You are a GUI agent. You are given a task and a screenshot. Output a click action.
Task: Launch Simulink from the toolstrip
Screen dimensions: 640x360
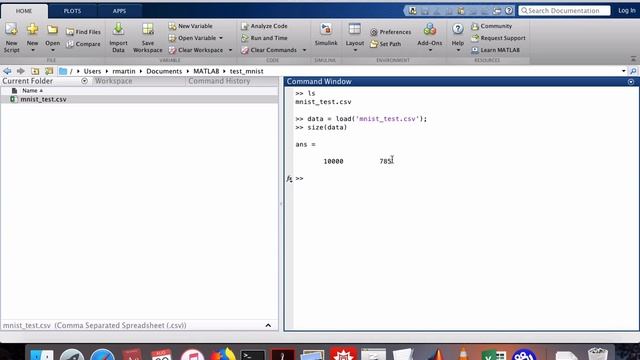[x=326, y=34]
